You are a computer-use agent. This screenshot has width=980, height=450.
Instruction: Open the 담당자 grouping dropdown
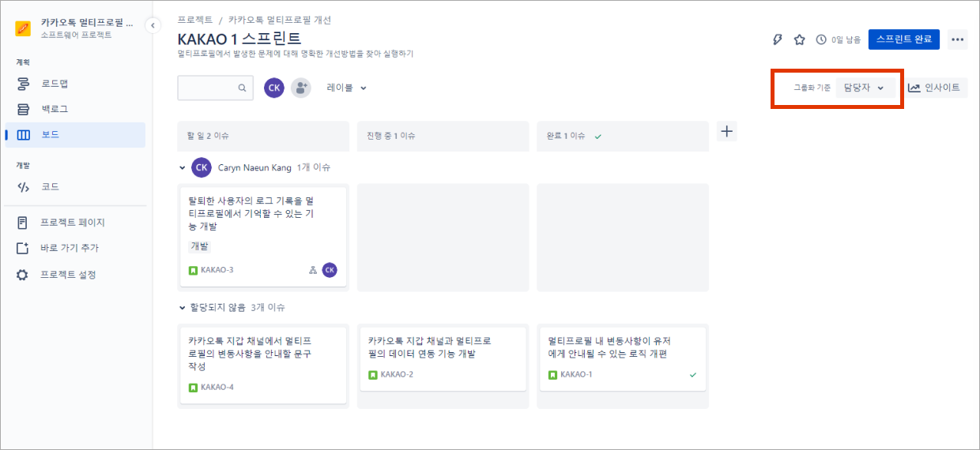click(865, 88)
